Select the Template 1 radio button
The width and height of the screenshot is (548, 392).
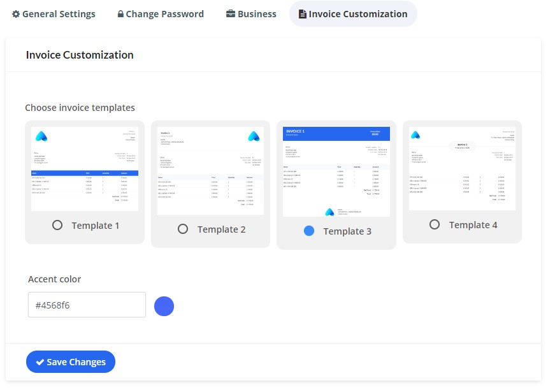pos(57,225)
